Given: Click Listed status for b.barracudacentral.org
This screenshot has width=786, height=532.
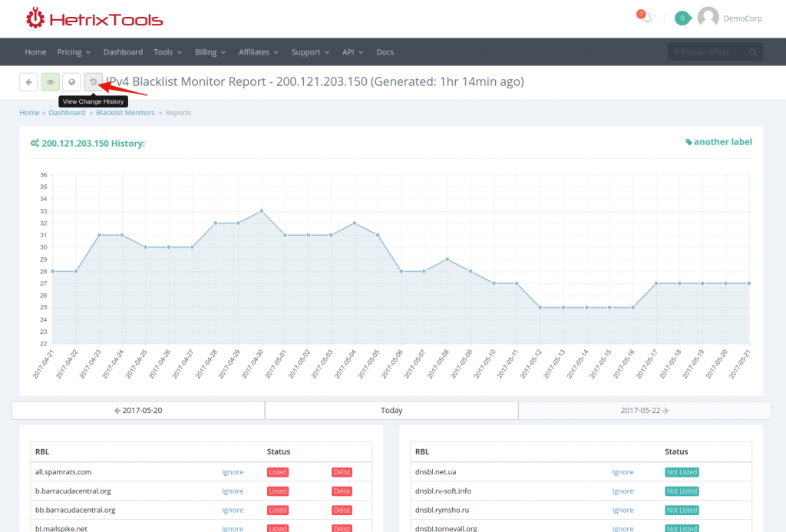Looking at the screenshot, I should pyautogui.click(x=278, y=491).
